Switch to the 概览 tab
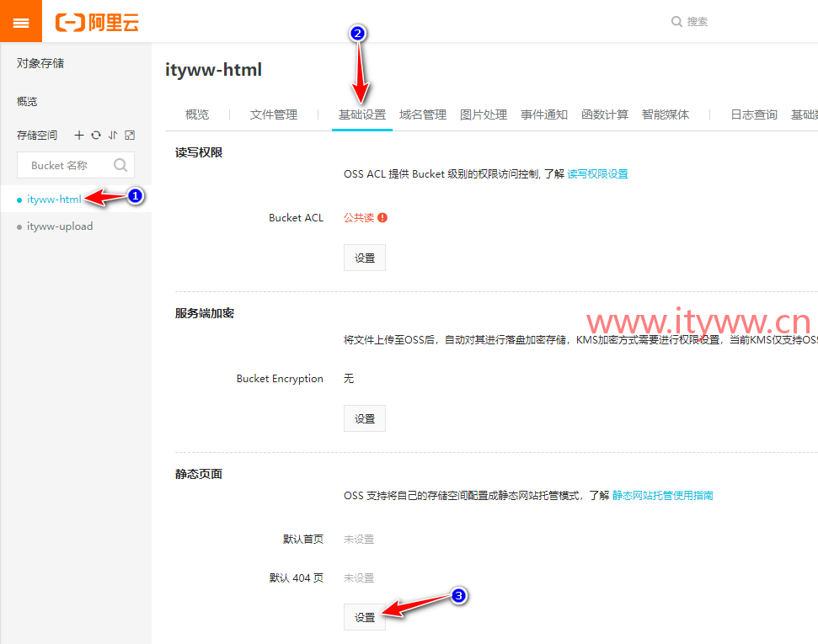This screenshot has width=818, height=644. (x=197, y=114)
